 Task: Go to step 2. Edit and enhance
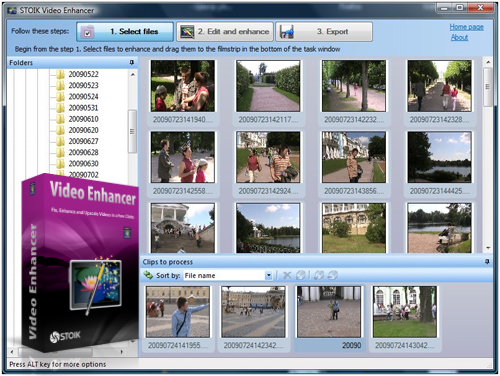point(225,32)
